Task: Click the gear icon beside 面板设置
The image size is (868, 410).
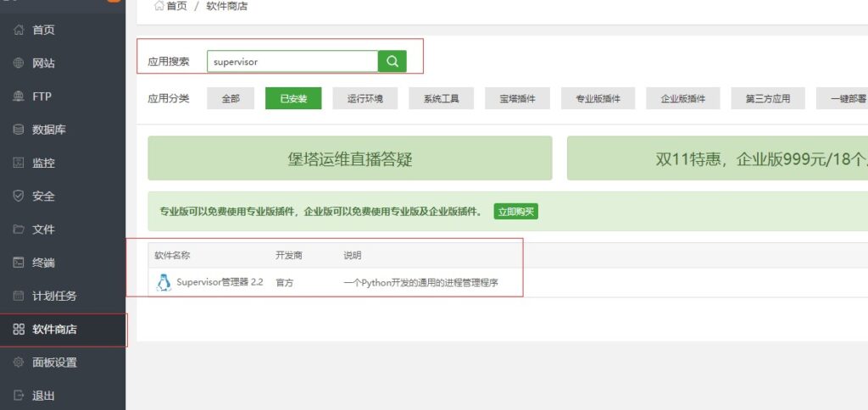Action: [x=19, y=363]
